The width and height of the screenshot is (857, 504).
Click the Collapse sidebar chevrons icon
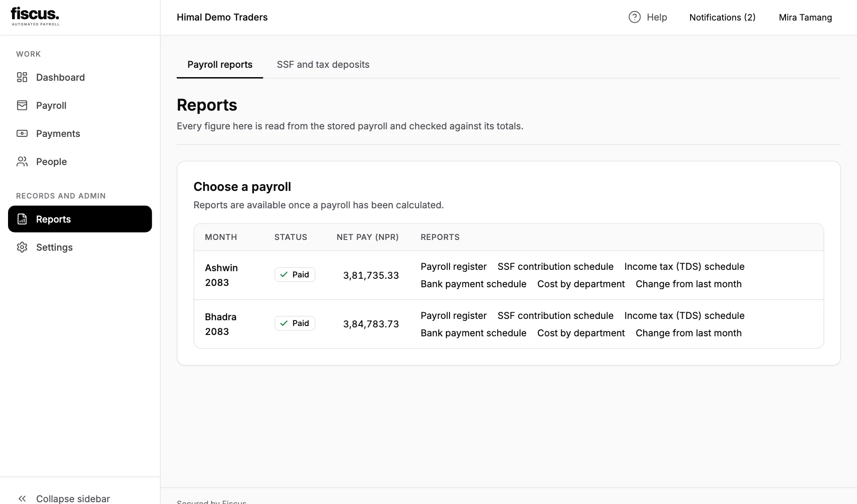pos(22,498)
